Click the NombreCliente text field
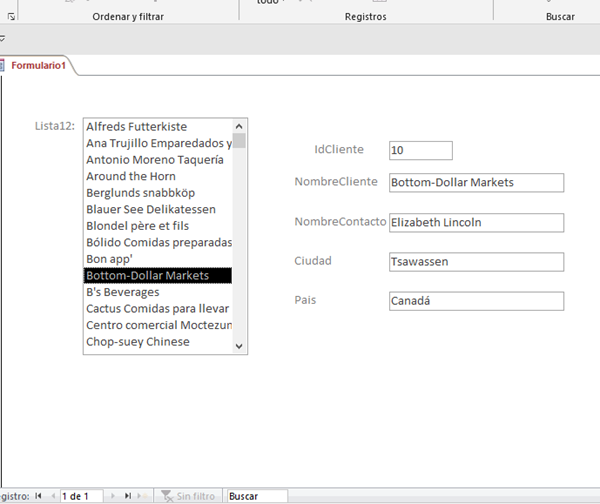Screen dimensions: 600x504 pyautogui.click(x=476, y=183)
